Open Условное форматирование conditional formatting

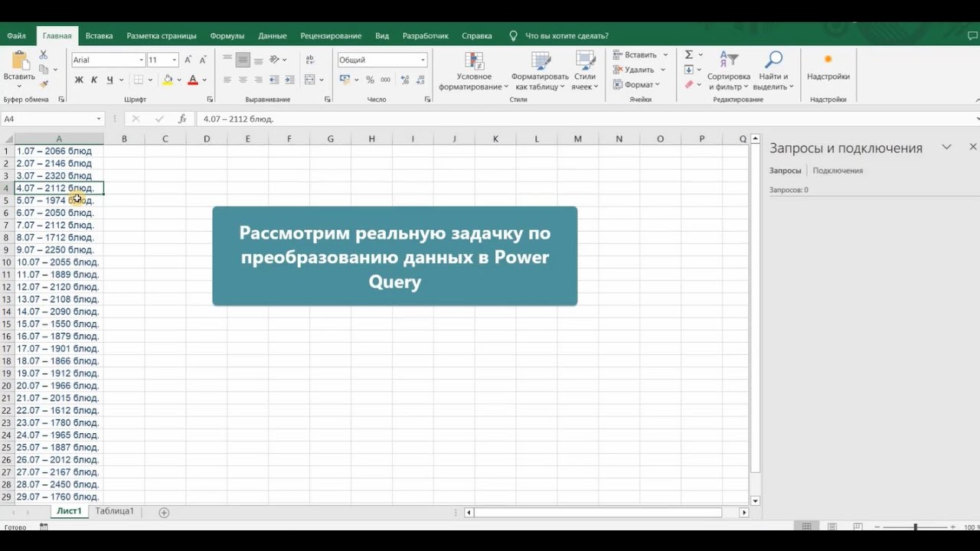coord(474,71)
